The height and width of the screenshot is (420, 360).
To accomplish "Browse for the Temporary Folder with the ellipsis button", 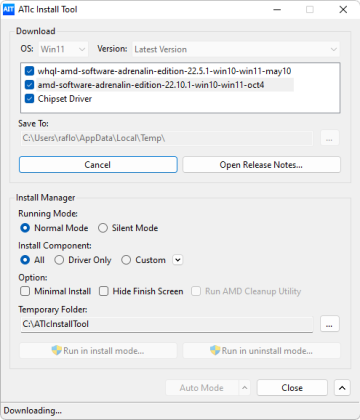I will [329, 324].
